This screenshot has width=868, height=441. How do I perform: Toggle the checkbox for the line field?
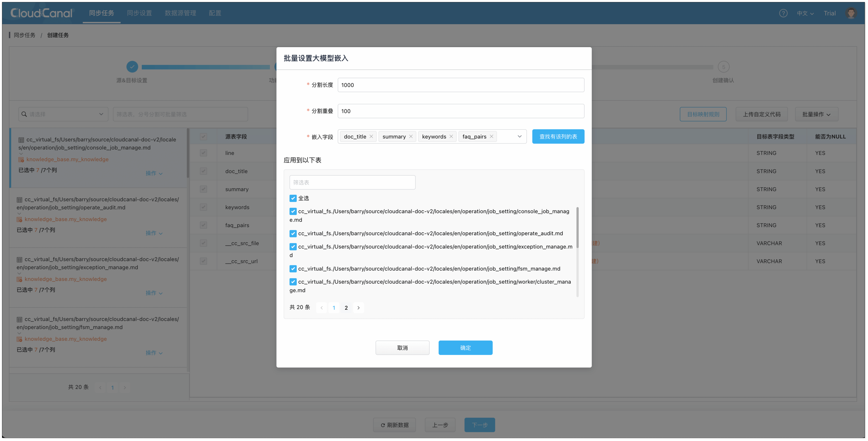point(203,153)
